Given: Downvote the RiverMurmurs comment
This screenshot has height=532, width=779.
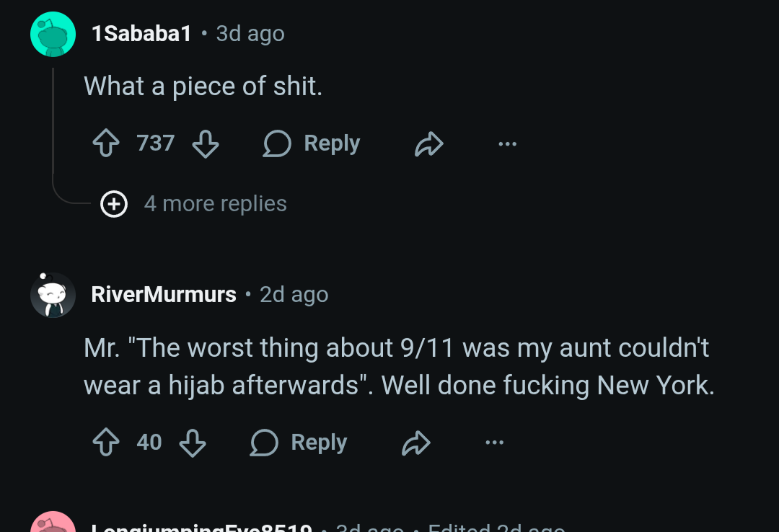Looking at the screenshot, I should pyautogui.click(x=193, y=443).
